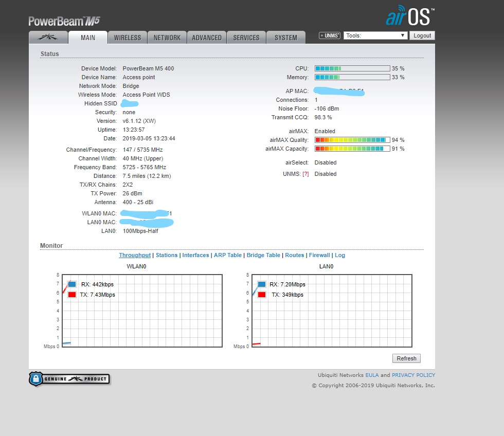Viewport: 504px width, 436px height.
Task: Open the EULA link
Action: 372,375
